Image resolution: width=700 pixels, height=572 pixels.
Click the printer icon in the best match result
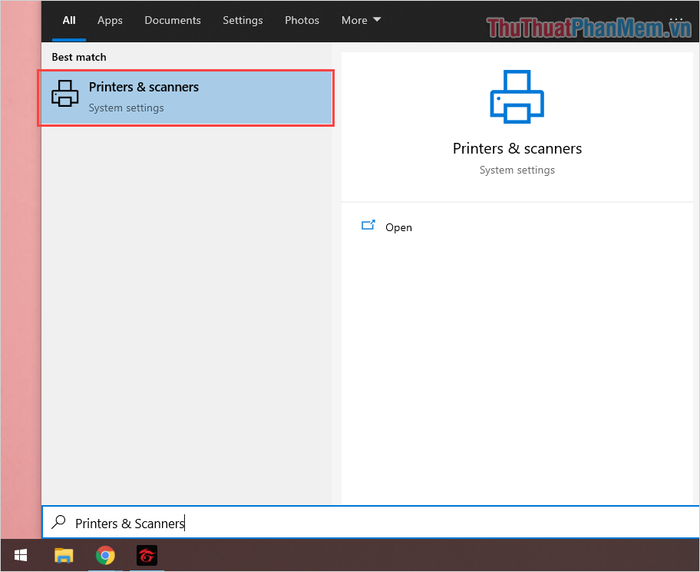click(65, 96)
